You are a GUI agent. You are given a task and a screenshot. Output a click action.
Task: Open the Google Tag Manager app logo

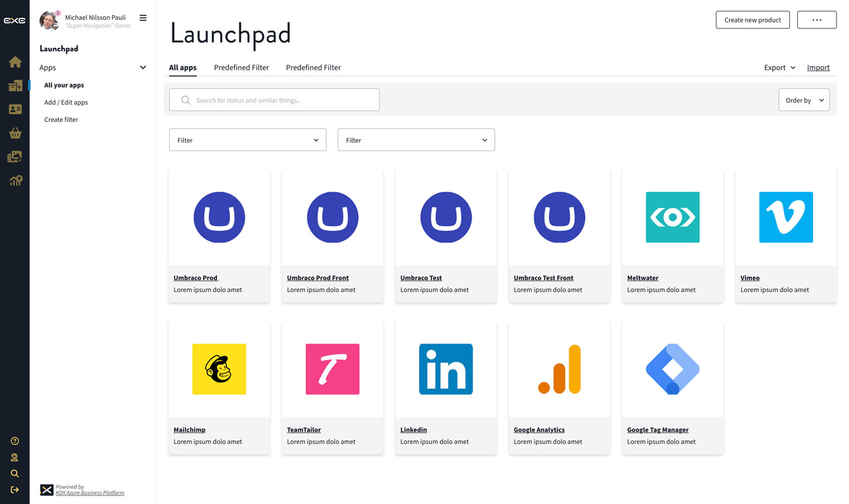[673, 369]
